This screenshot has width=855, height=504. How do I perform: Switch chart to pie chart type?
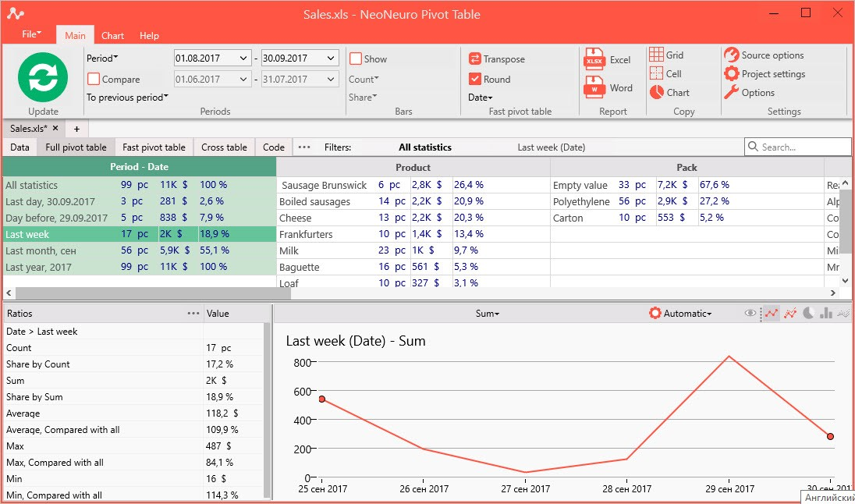[809, 313]
